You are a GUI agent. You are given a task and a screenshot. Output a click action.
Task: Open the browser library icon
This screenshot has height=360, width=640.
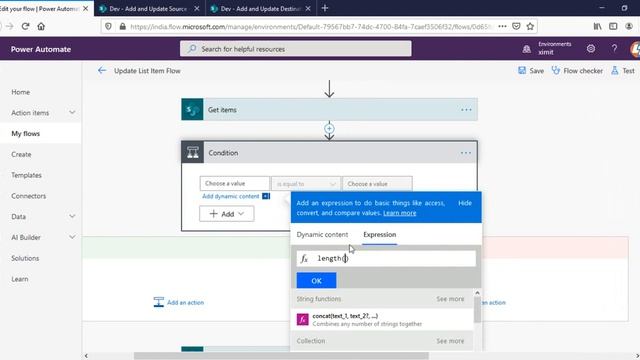[598, 27]
